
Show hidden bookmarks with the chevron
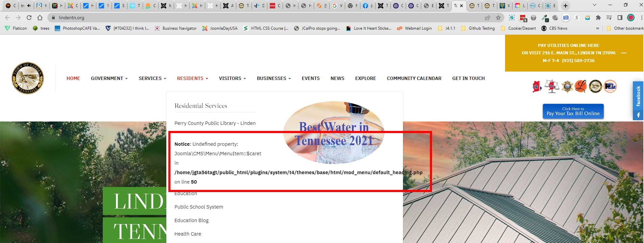click(x=597, y=28)
